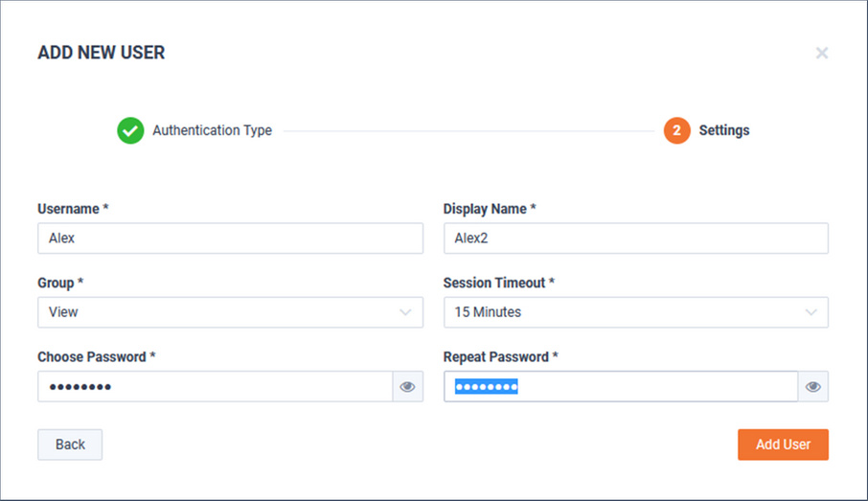Expand the Group dropdown chevron

click(x=405, y=312)
